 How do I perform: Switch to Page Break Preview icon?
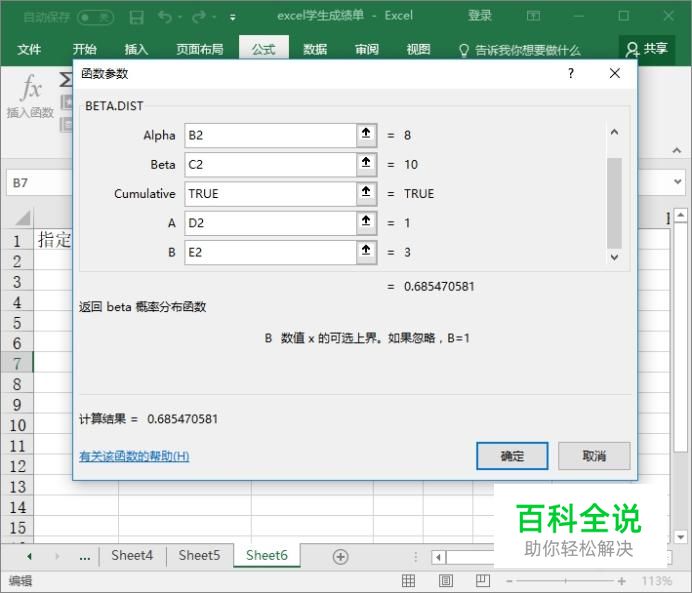click(x=483, y=581)
